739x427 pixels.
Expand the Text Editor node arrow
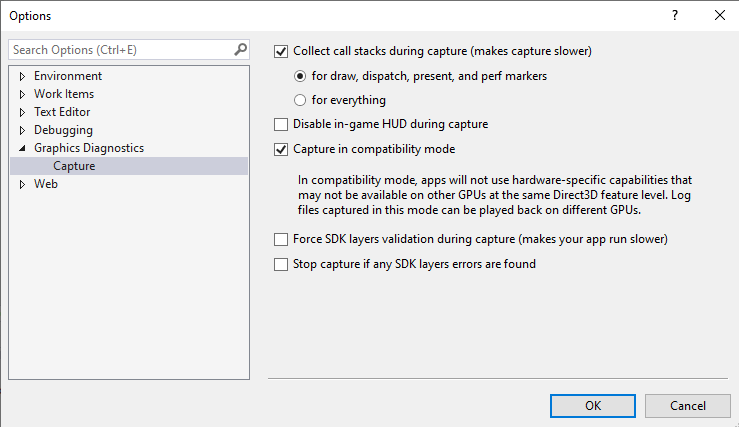point(22,112)
